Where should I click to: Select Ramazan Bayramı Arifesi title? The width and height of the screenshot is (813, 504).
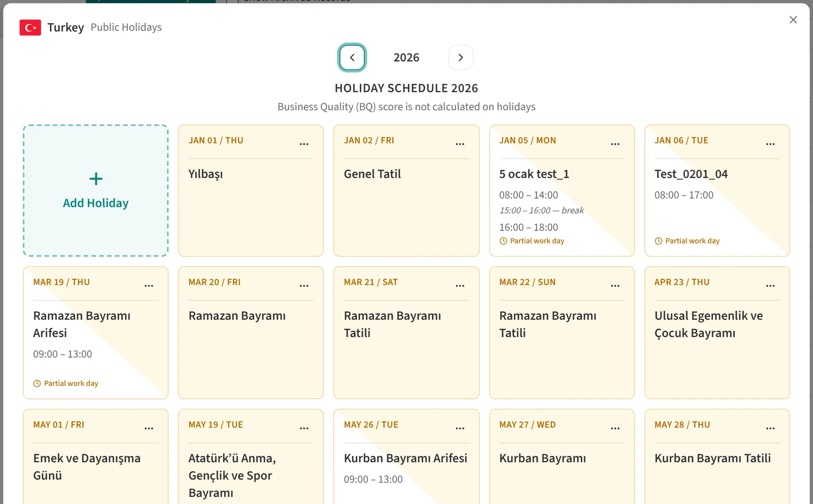tap(82, 324)
